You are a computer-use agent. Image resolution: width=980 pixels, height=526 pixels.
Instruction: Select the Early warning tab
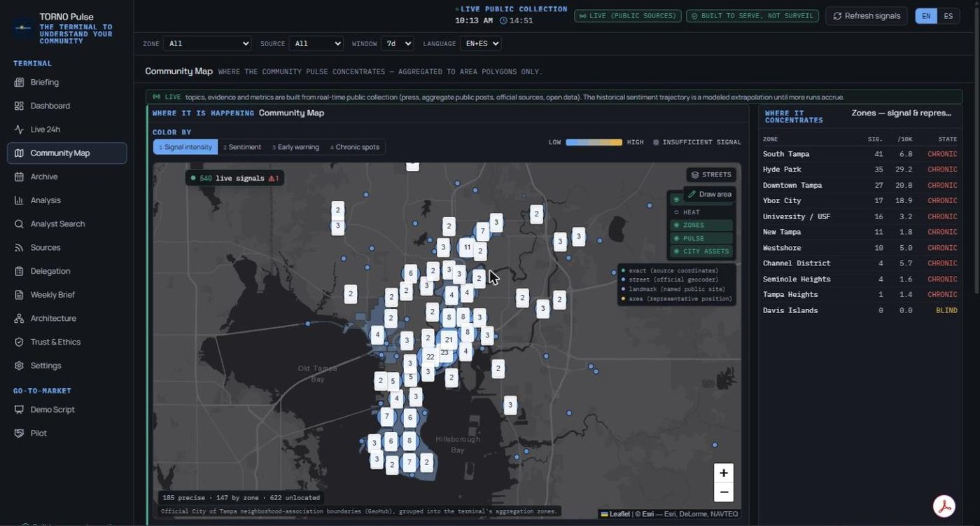point(295,147)
